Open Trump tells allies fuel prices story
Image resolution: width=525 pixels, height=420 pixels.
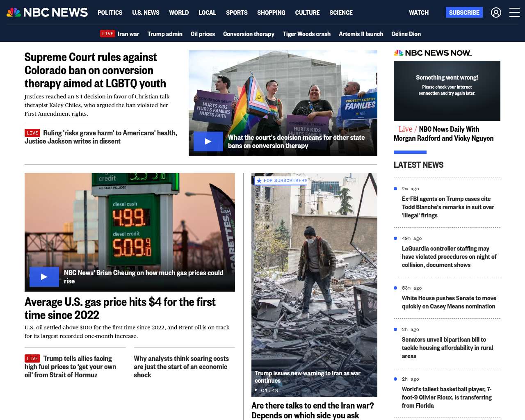point(71,367)
